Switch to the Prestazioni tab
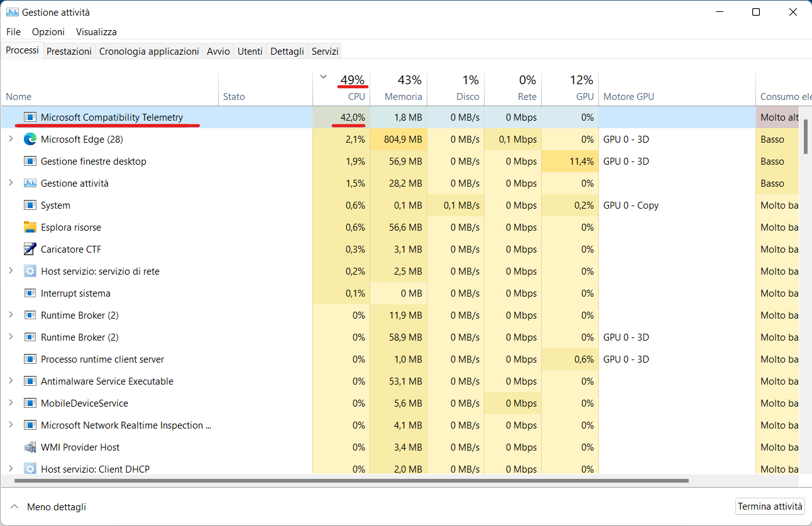This screenshot has width=812, height=526. [69, 52]
